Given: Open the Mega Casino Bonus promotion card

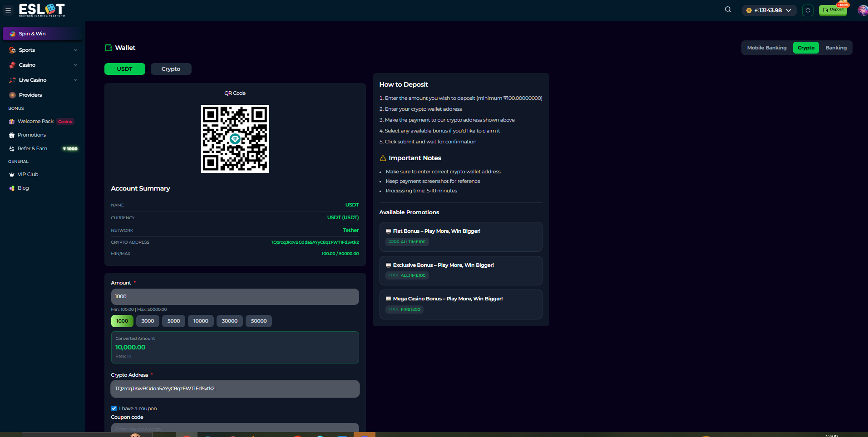Looking at the screenshot, I should pyautogui.click(x=461, y=304).
